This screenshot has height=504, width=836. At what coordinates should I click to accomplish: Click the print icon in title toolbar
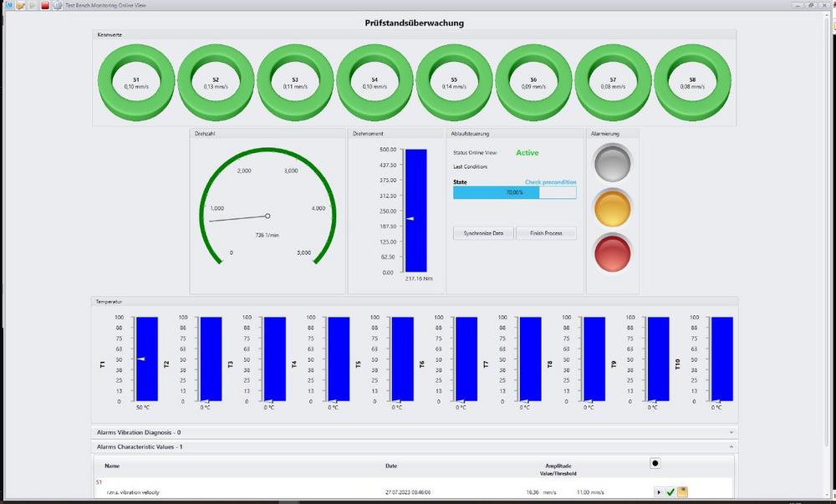pyautogui.click(x=57, y=5)
